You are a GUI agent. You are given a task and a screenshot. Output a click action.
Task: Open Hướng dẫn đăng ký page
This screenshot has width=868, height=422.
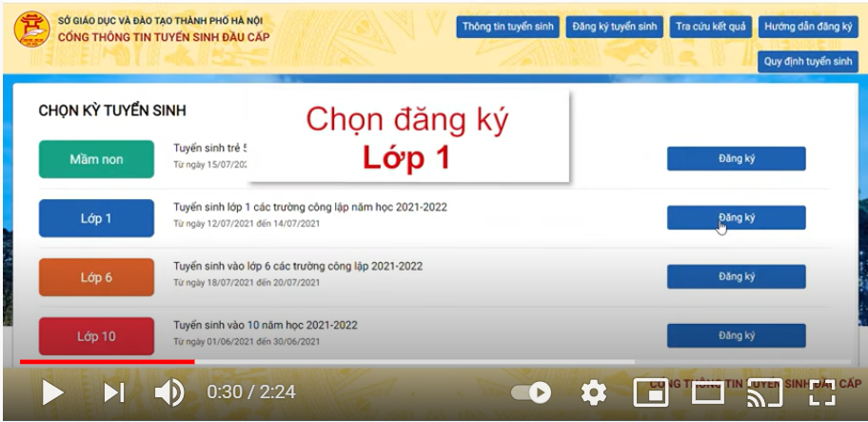coord(808,27)
